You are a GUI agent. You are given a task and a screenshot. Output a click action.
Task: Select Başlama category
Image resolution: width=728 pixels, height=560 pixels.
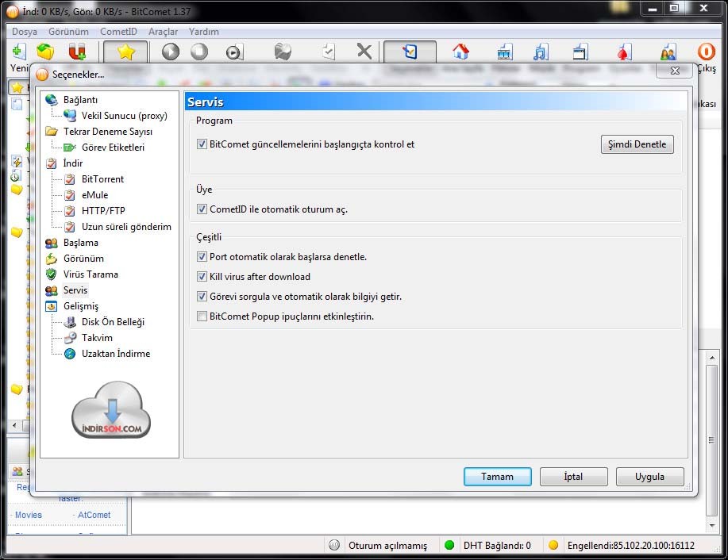point(81,243)
